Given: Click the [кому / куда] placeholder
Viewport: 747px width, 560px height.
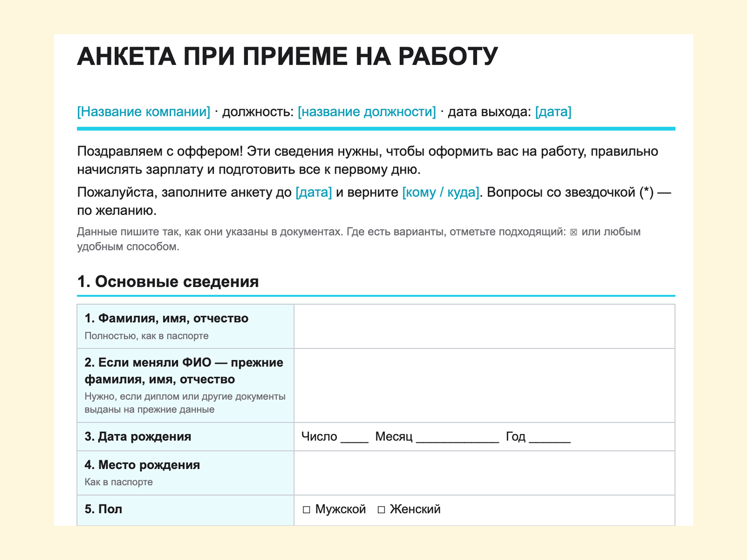Looking at the screenshot, I should 441,192.
